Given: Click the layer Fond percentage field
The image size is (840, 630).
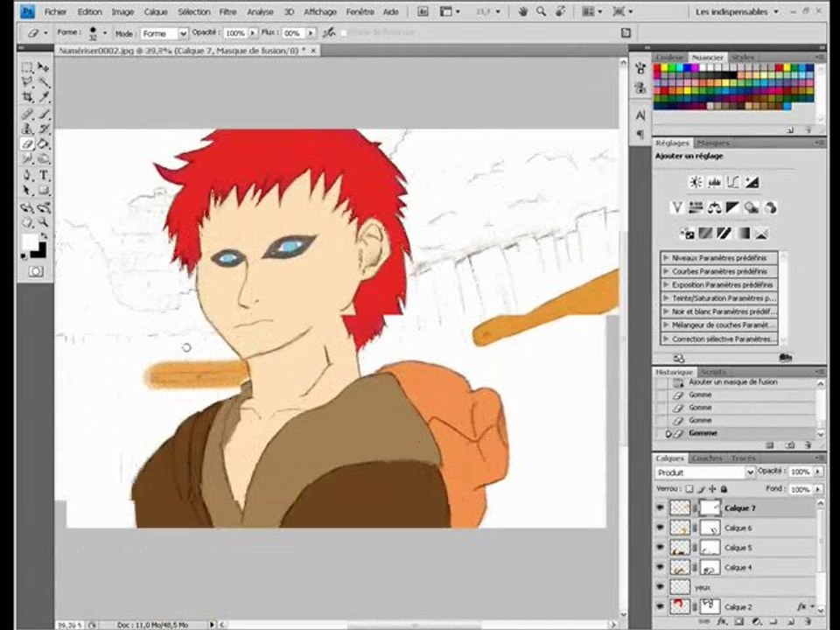Looking at the screenshot, I should tap(801, 489).
